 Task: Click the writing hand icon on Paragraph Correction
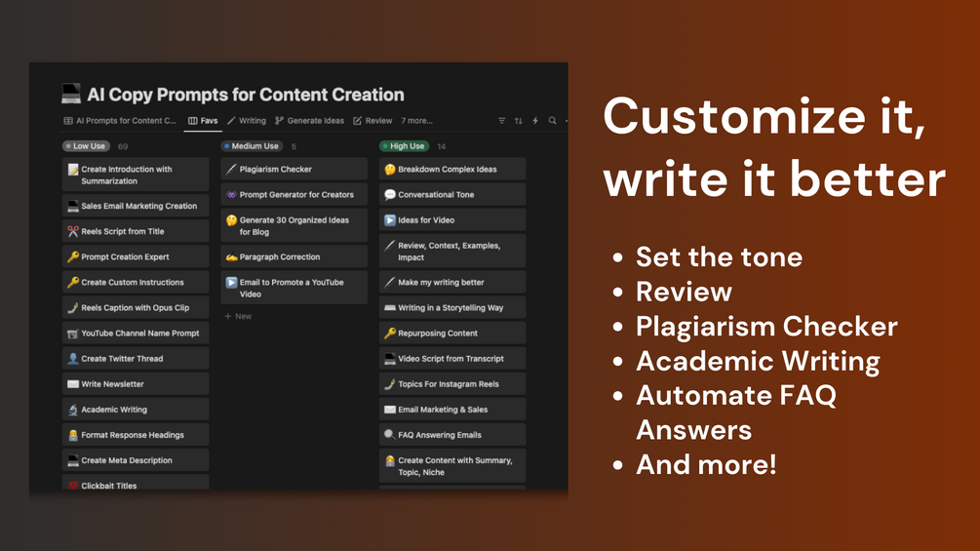(231, 256)
